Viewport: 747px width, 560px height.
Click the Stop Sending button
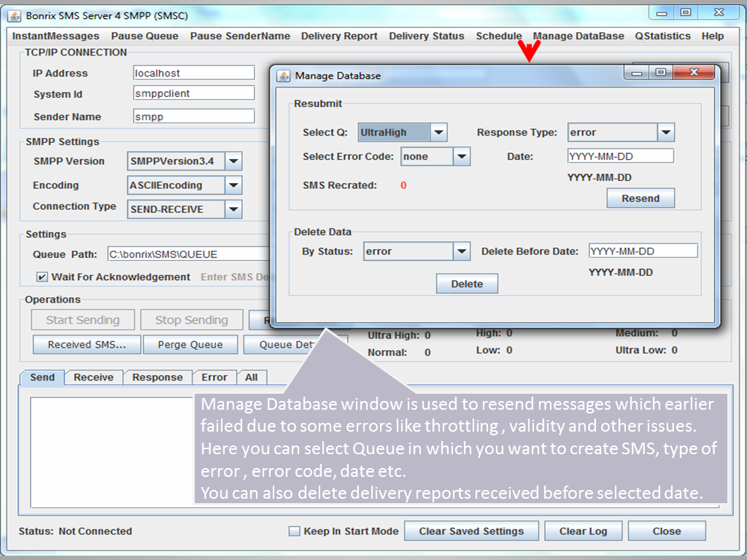(x=192, y=320)
